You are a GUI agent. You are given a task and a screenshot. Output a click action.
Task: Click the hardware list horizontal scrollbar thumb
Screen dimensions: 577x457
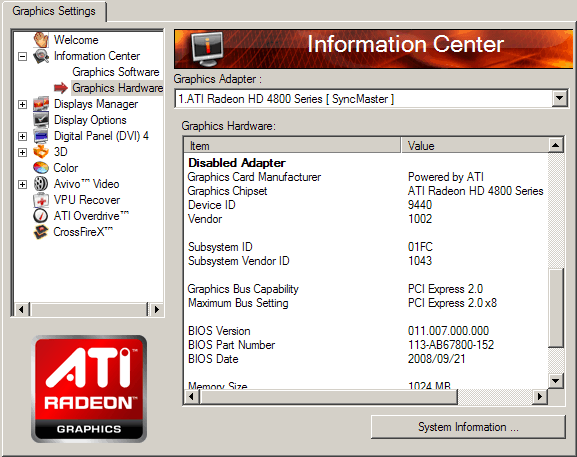pos(328,397)
